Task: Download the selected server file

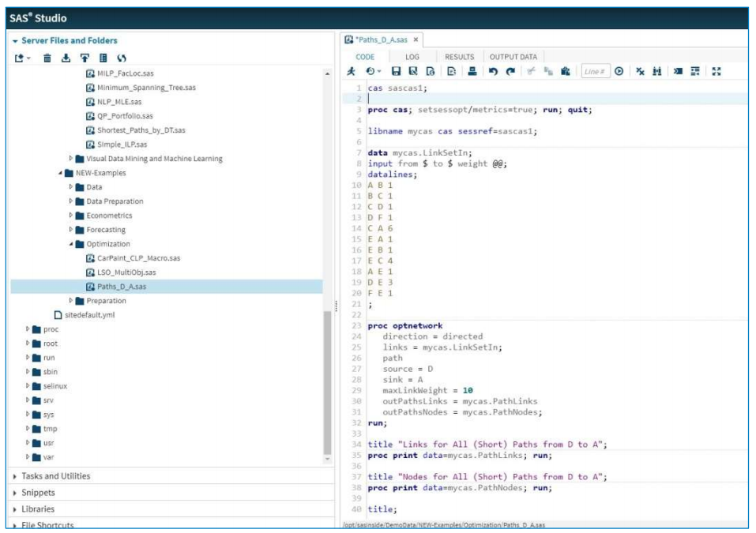Action: tap(66, 58)
